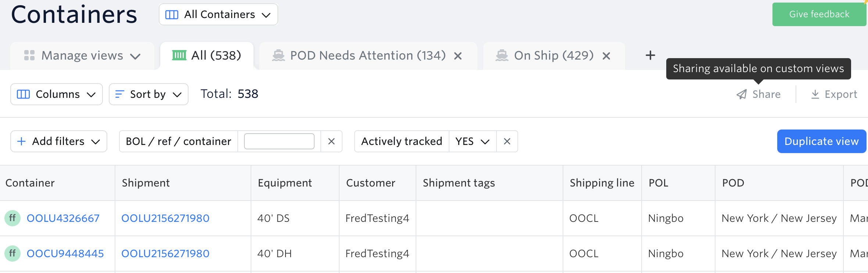The width and height of the screenshot is (868, 273).
Task: Close the On Ship tab
Action: (x=606, y=56)
